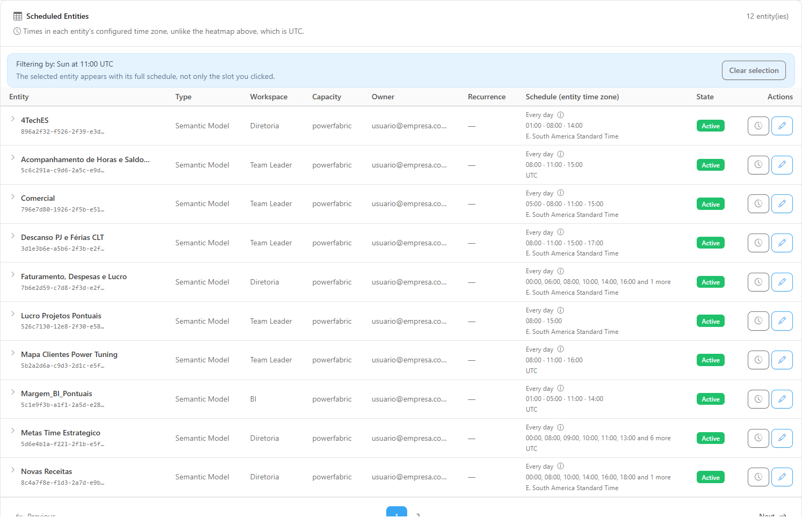Open clock action for Acompanhamento de Horas row

tap(758, 165)
